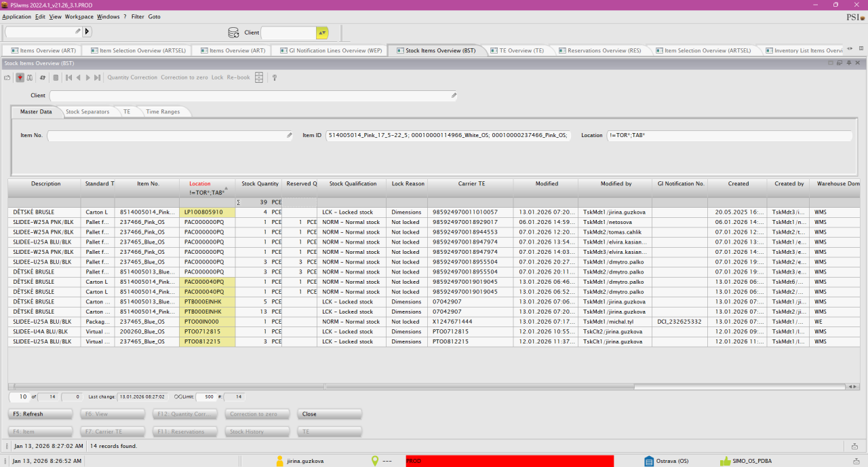Open the Workspace menu
Viewport: 868px width, 467px height.
[x=79, y=16]
